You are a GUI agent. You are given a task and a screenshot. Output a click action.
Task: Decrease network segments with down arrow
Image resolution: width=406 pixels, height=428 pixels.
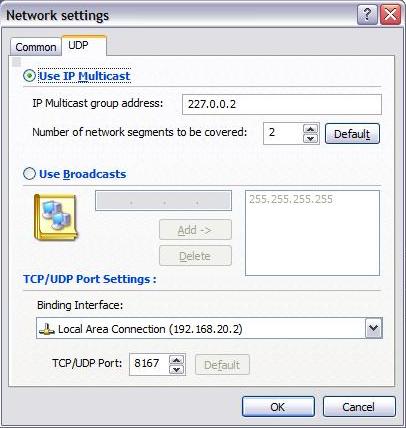311,138
